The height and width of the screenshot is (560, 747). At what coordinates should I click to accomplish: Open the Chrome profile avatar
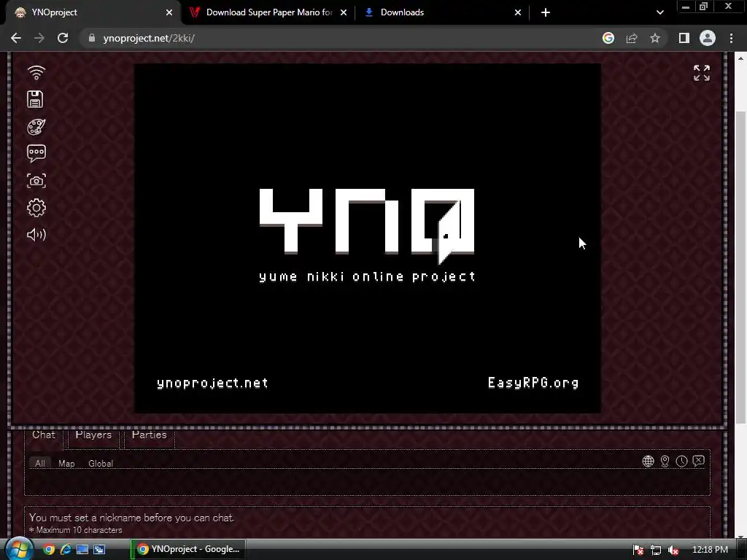click(708, 38)
